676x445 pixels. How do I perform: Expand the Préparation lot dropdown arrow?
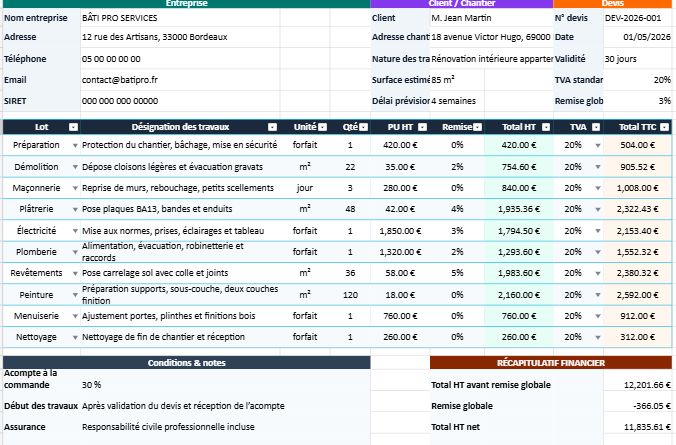tap(75, 145)
